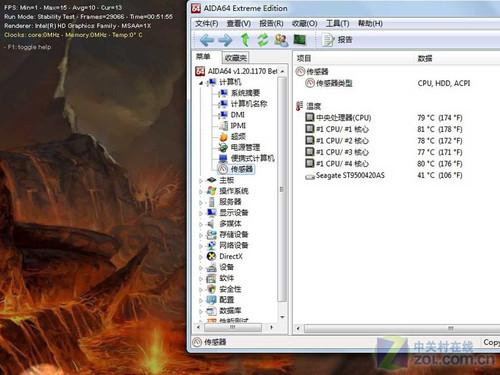Click the 安全性 shield icon
This screenshot has height=375, width=500.
(212, 289)
